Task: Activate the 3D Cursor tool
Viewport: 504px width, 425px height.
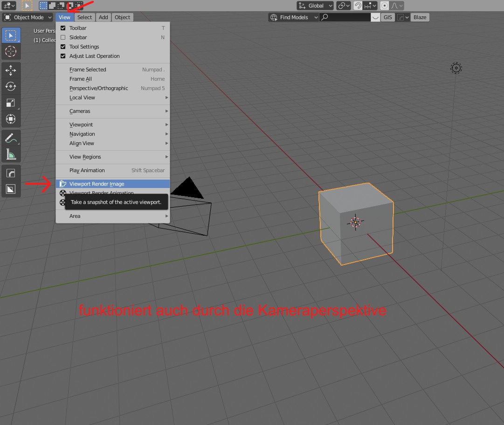Action: pos(11,51)
